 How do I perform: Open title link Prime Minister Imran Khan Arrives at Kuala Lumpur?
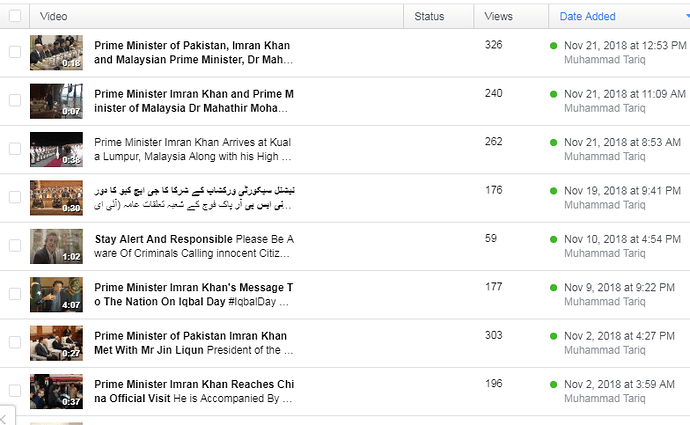coord(193,149)
